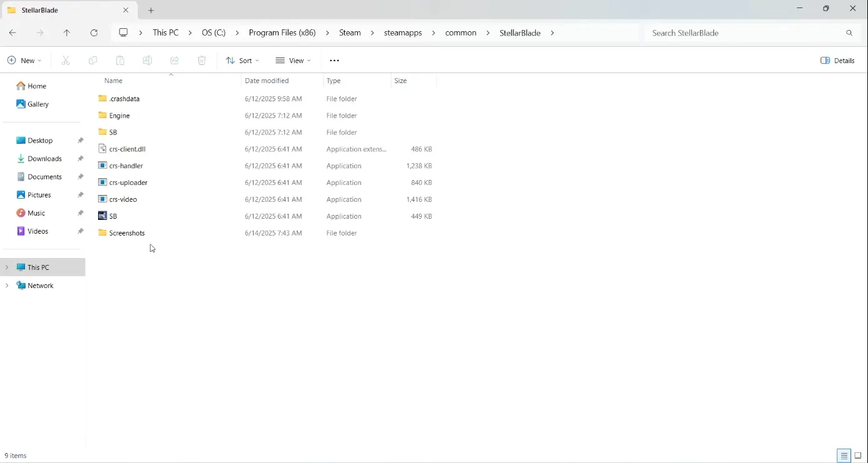Close the StellarBlade tab
Screen dimensions: 868x463
pos(126,10)
